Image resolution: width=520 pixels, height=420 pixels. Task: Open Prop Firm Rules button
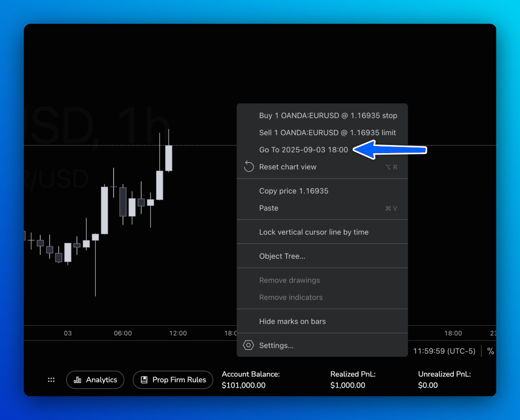(x=173, y=380)
